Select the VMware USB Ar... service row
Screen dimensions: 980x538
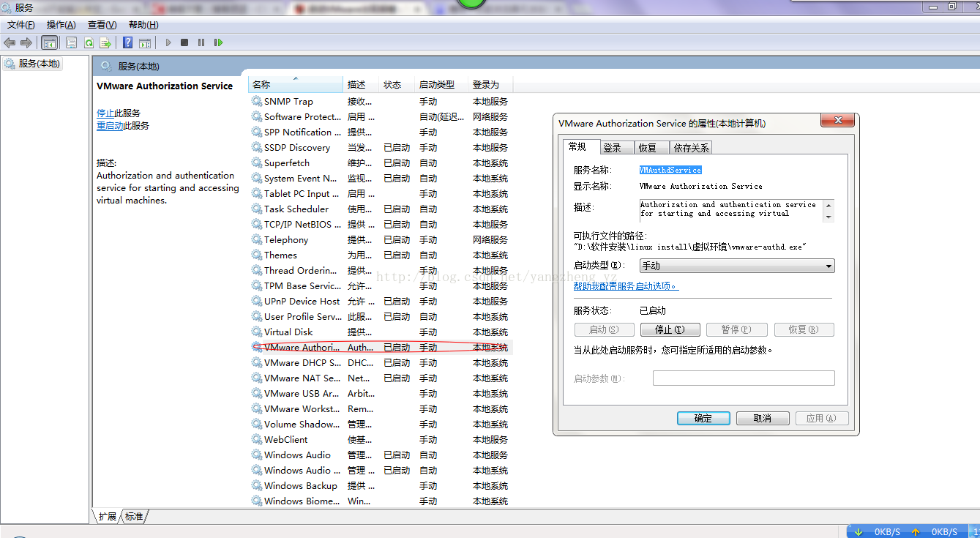point(381,393)
